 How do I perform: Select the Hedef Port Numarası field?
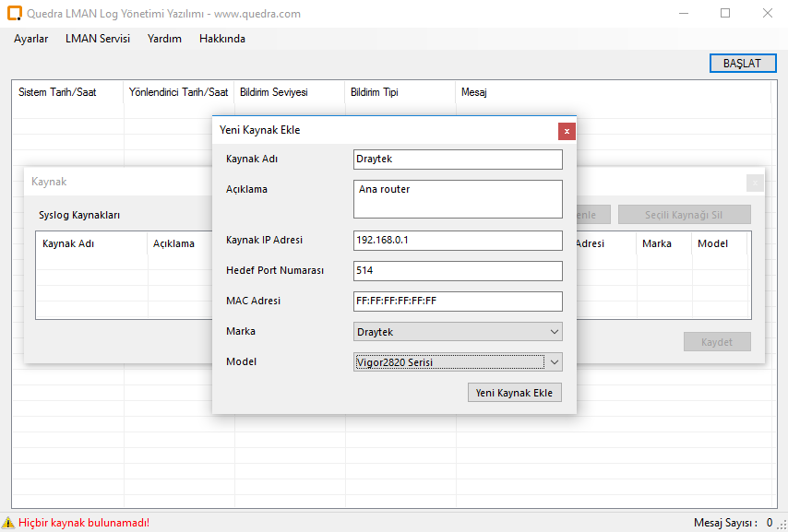coord(457,271)
